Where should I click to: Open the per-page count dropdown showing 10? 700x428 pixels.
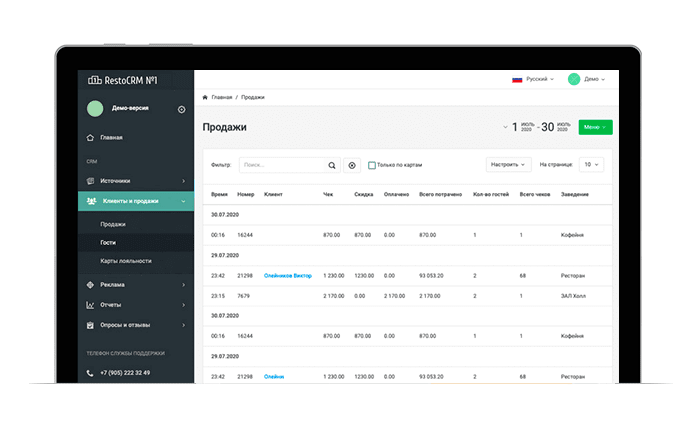pos(592,164)
